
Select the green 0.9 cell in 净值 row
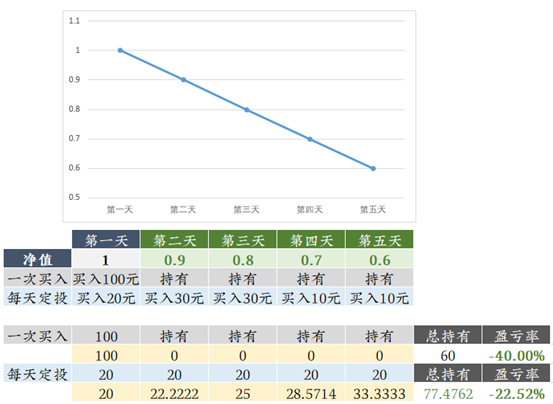[x=174, y=258]
